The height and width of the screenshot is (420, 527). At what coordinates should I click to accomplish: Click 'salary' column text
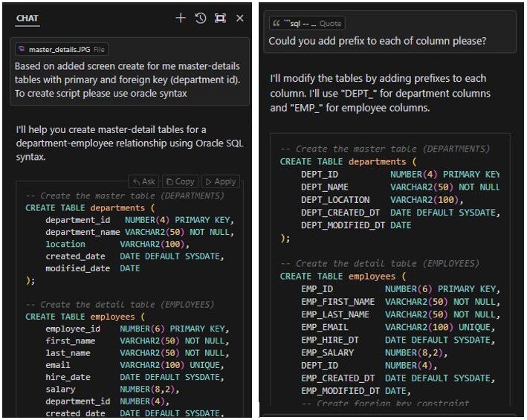(60, 390)
